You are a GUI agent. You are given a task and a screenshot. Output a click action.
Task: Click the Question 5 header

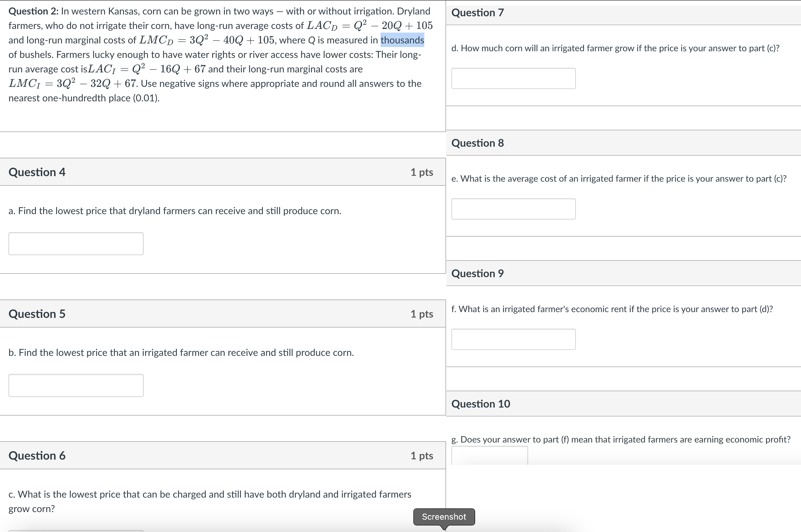(37, 314)
